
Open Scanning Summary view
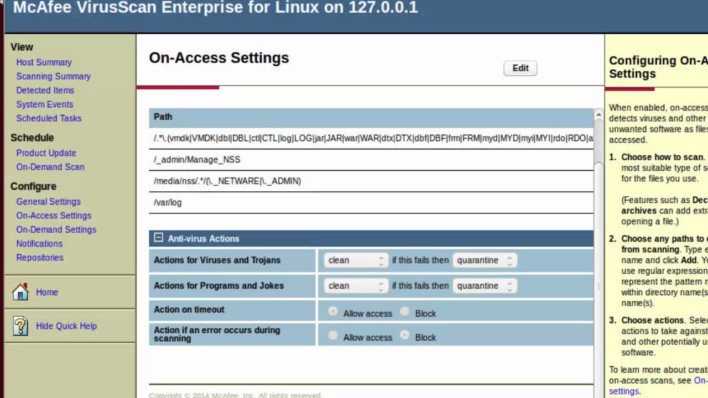point(53,76)
